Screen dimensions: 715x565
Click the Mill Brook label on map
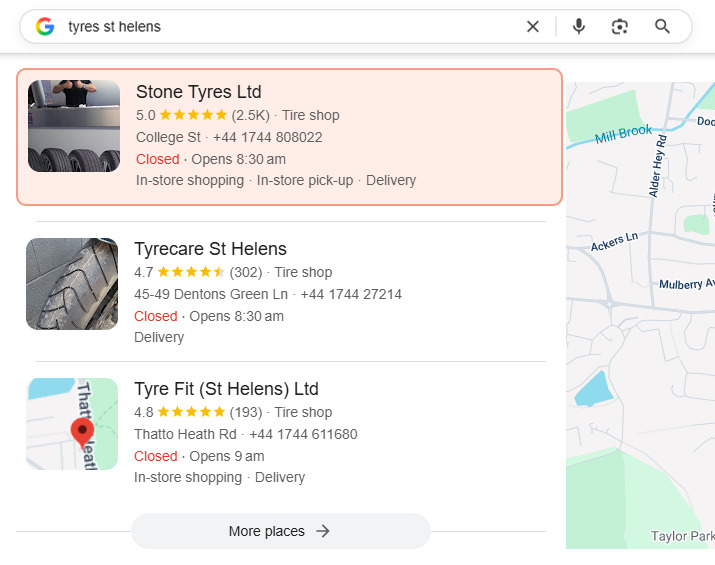click(x=622, y=133)
